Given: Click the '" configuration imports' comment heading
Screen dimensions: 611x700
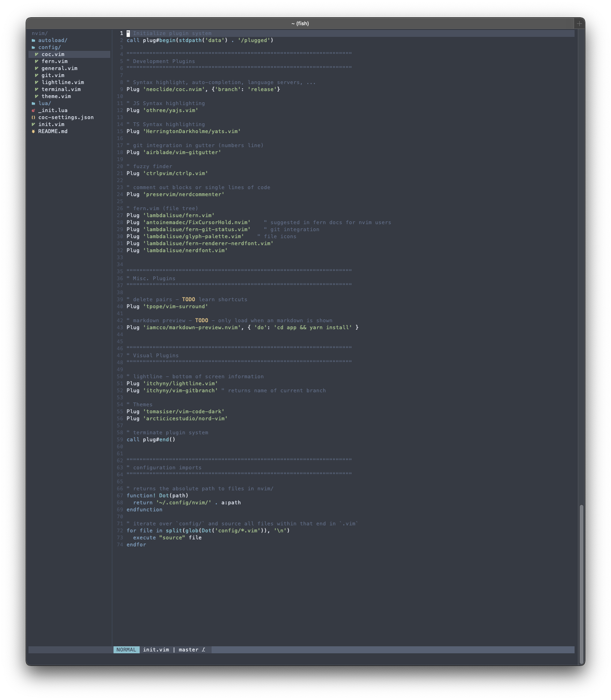Looking at the screenshot, I should (164, 467).
